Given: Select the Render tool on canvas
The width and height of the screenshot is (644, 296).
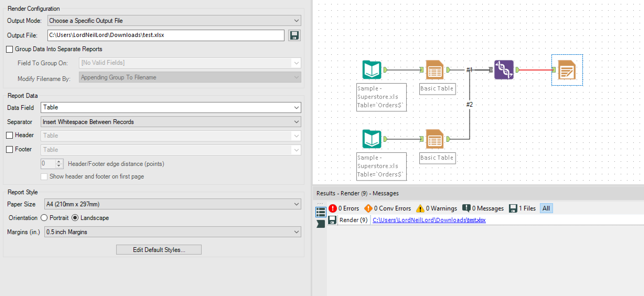Looking at the screenshot, I should pos(567,70).
